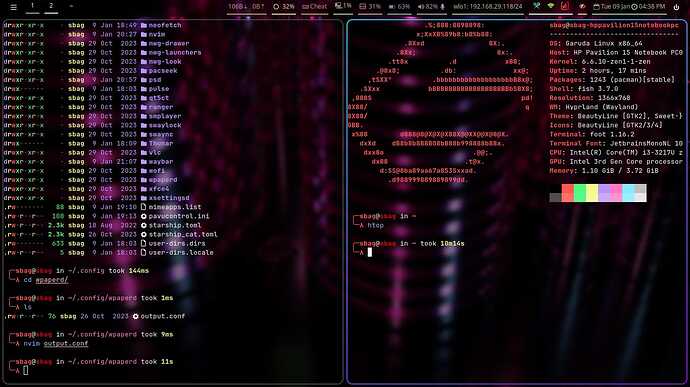Click the file icon beside mimeapps.list
The height and width of the screenshot is (387, 690).
(143, 207)
